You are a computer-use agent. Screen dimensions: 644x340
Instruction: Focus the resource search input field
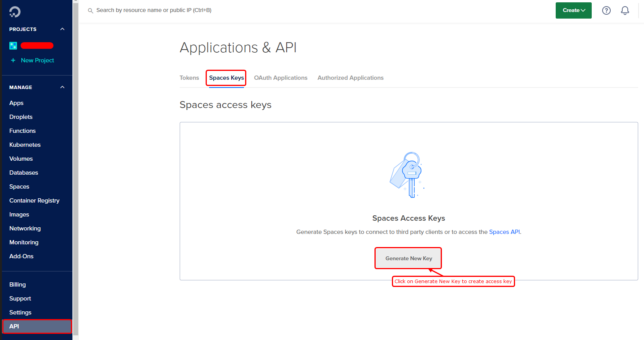tap(154, 10)
